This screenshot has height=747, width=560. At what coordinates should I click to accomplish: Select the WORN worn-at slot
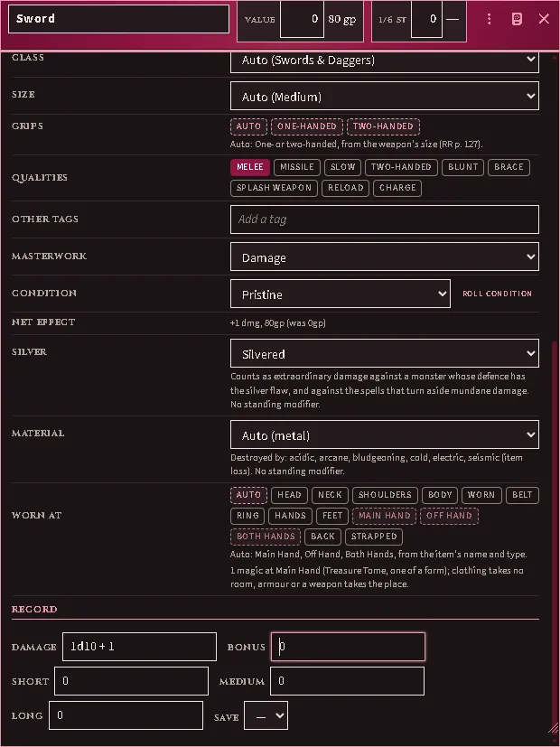(x=481, y=495)
